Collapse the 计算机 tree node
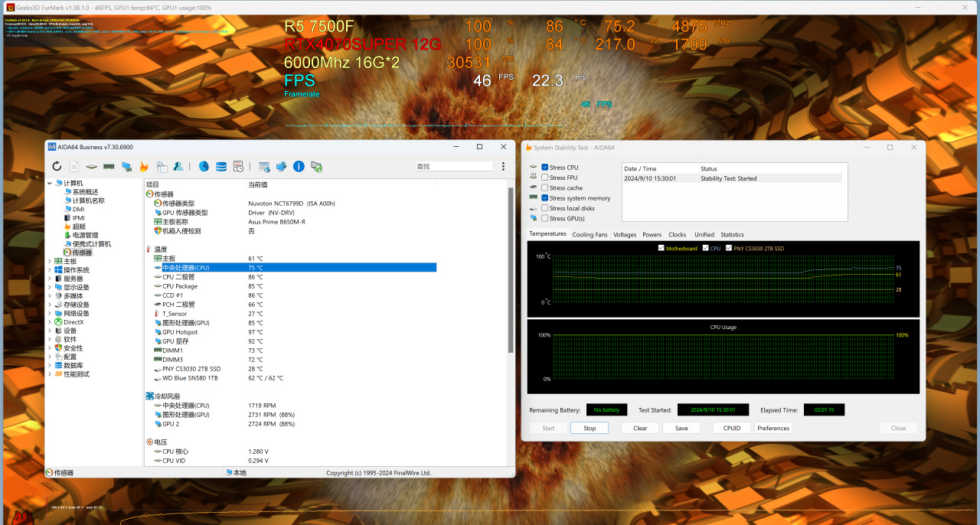 click(50, 183)
